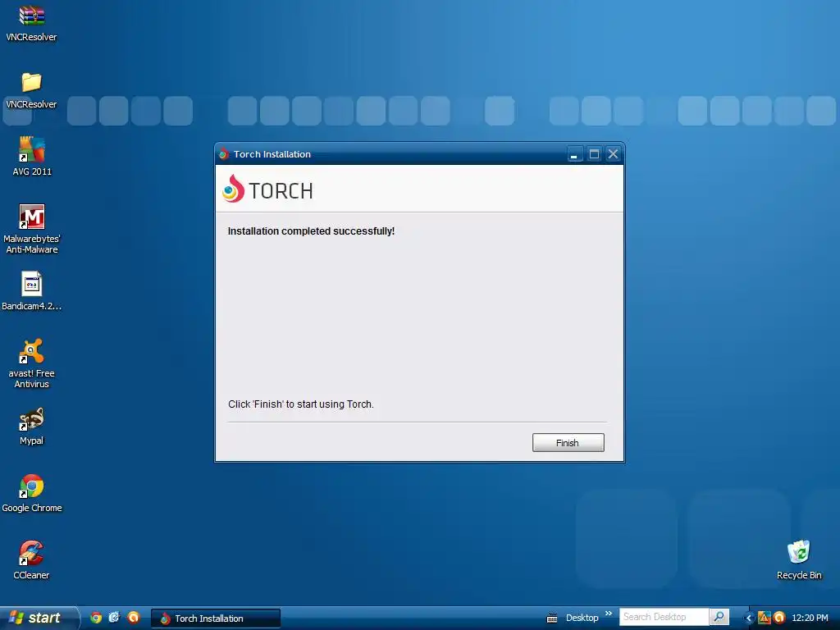
Task: Expand the Desktop toolbar chevron
Action: (609, 614)
